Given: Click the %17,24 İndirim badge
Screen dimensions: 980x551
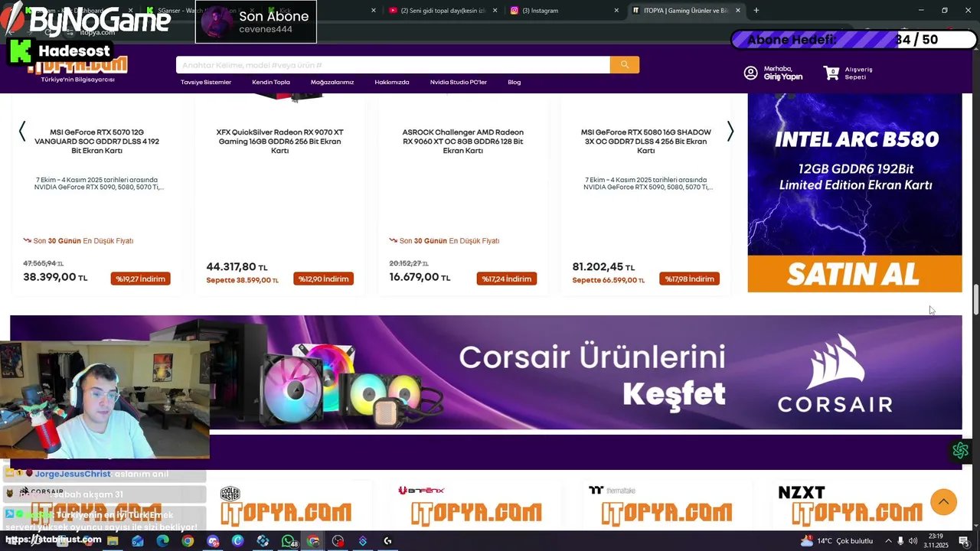Looking at the screenshot, I should (x=507, y=279).
